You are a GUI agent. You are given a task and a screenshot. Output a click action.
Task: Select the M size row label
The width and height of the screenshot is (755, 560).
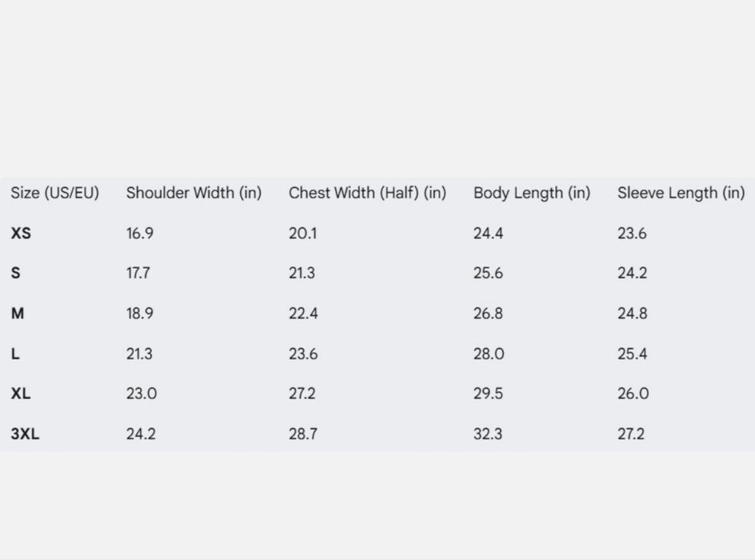click(18, 314)
